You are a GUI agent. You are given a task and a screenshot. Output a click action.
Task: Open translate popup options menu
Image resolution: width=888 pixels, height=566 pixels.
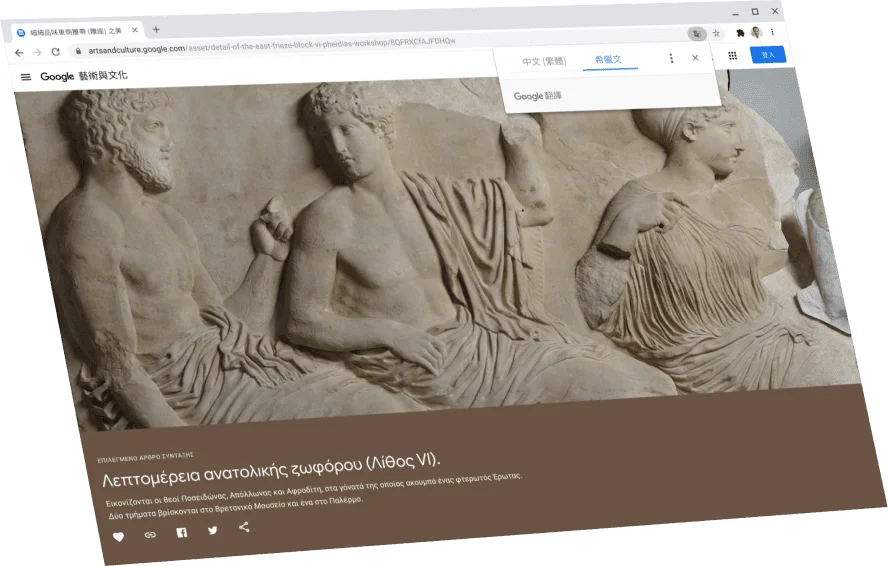click(x=671, y=58)
